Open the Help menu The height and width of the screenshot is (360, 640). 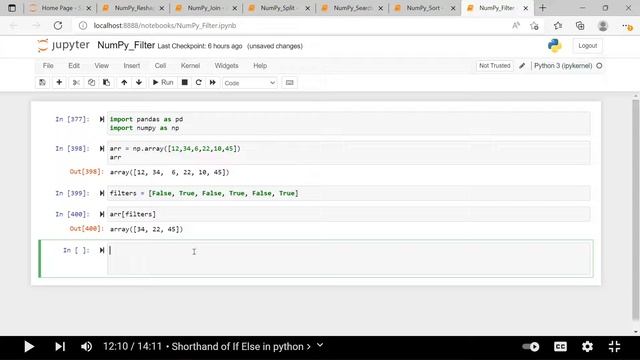260,66
